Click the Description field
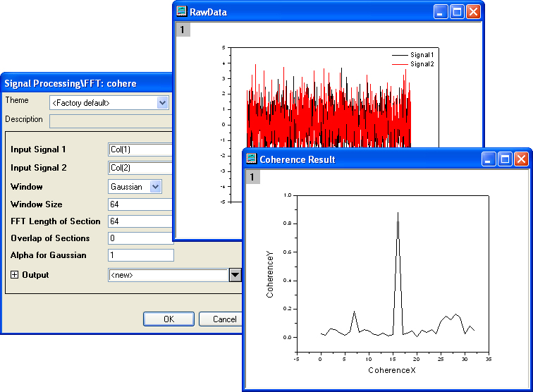This screenshot has width=533, height=392. coord(111,121)
